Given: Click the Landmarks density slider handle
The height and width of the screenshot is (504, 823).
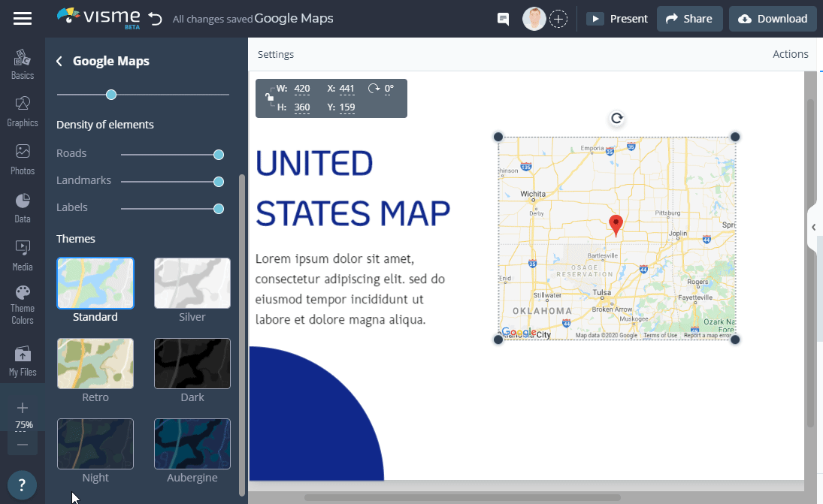Looking at the screenshot, I should 219,182.
